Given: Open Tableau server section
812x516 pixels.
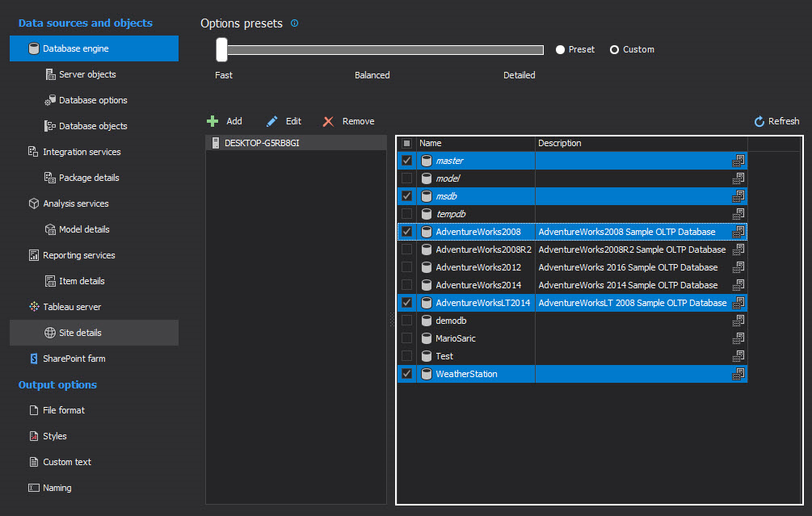Looking at the screenshot, I should (x=72, y=307).
